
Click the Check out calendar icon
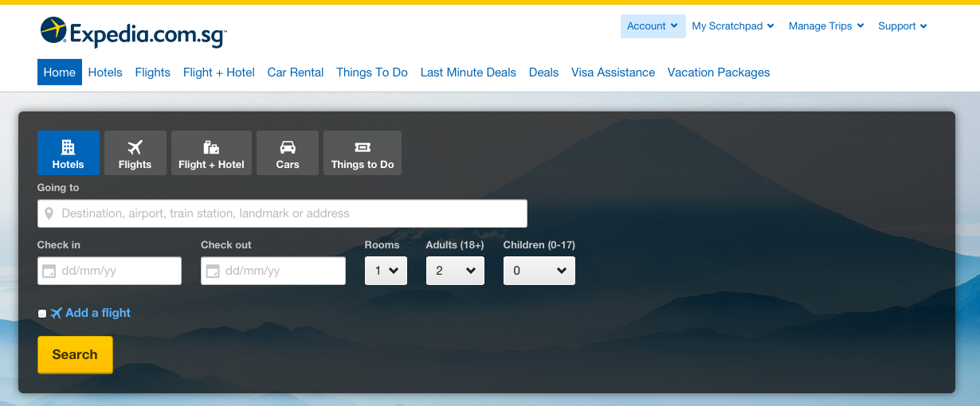pyautogui.click(x=213, y=271)
